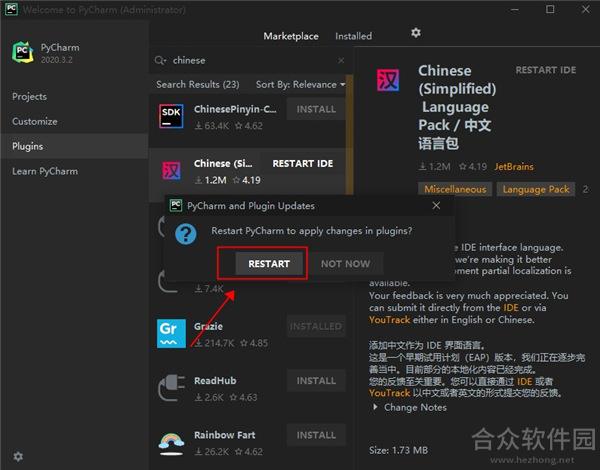600x470 pixels.
Task: Select the Grazie plugin icon
Action: pos(171,333)
